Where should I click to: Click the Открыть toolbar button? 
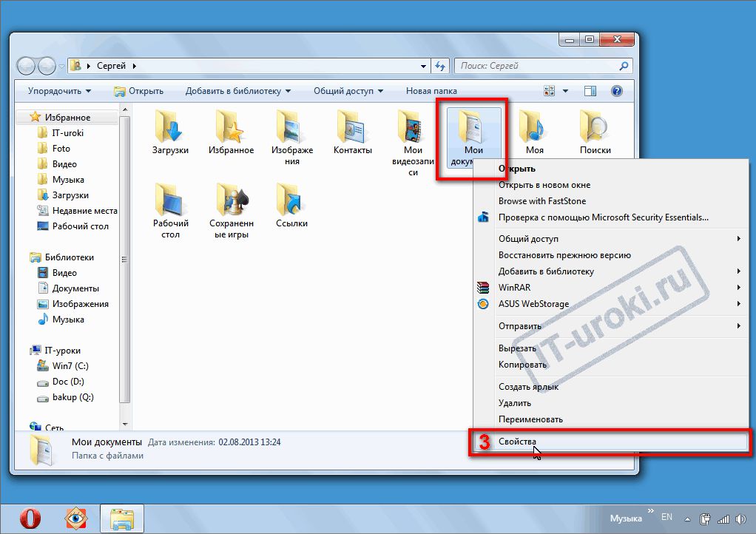(x=139, y=91)
